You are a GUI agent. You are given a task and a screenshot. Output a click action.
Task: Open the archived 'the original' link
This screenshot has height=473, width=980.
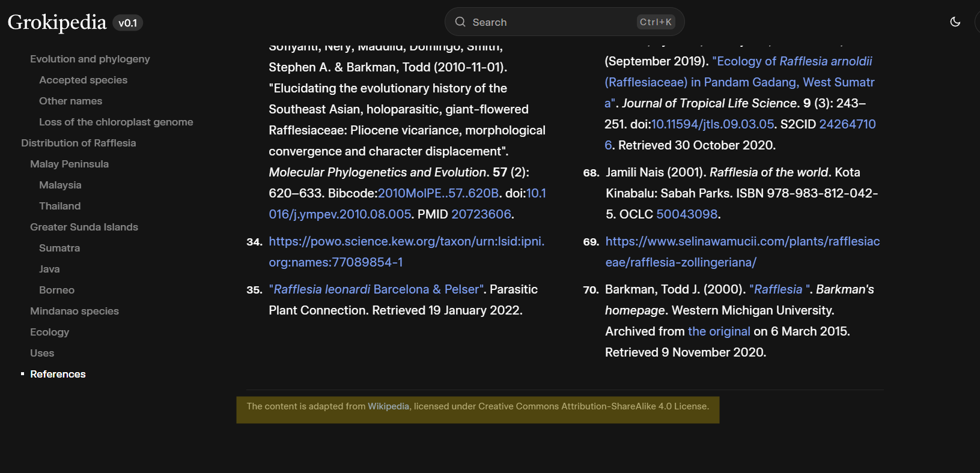click(x=719, y=331)
